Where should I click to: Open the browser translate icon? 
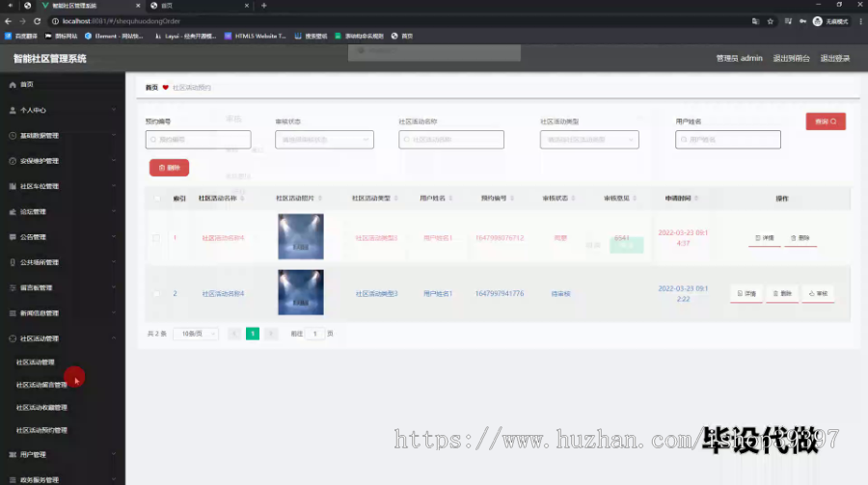[x=755, y=21]
